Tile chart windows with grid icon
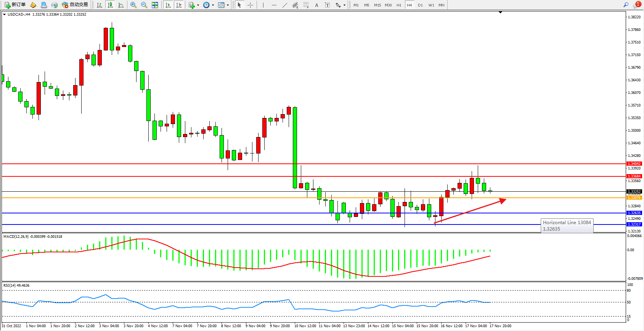 pyautogui.click(x=155, y=5)
